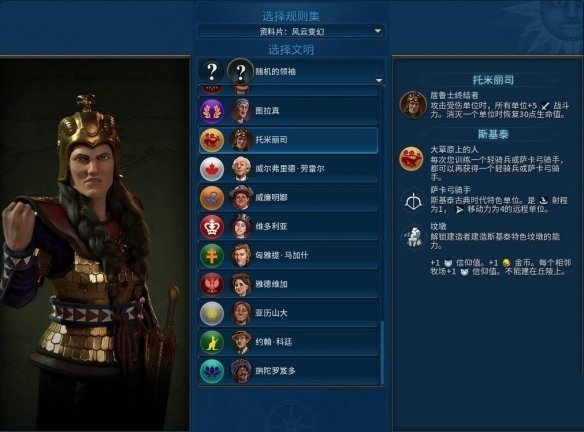Viewport: 584px width, 432px height.
Task: Select the Poland eagle emblem icon
Action: pos(212,285)
